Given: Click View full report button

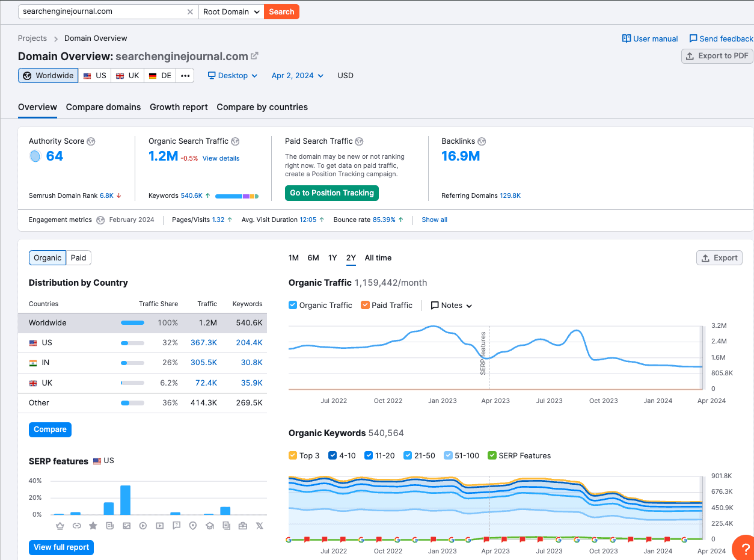Looking at the screenshot, I should tap(61, 547).
